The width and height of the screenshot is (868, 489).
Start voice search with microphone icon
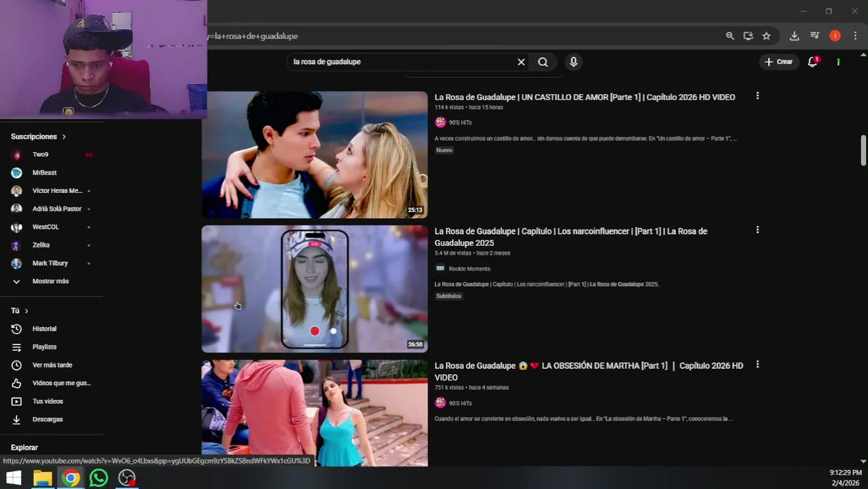574,62
